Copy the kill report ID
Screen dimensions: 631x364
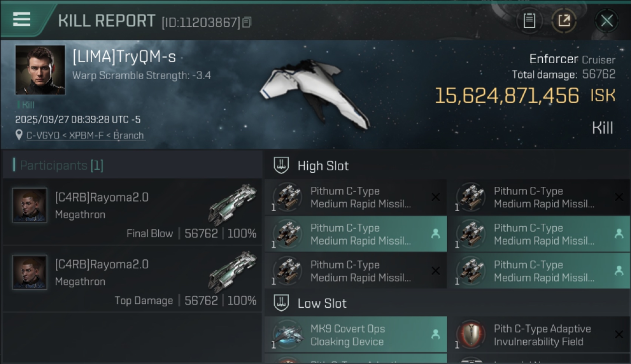247,22
